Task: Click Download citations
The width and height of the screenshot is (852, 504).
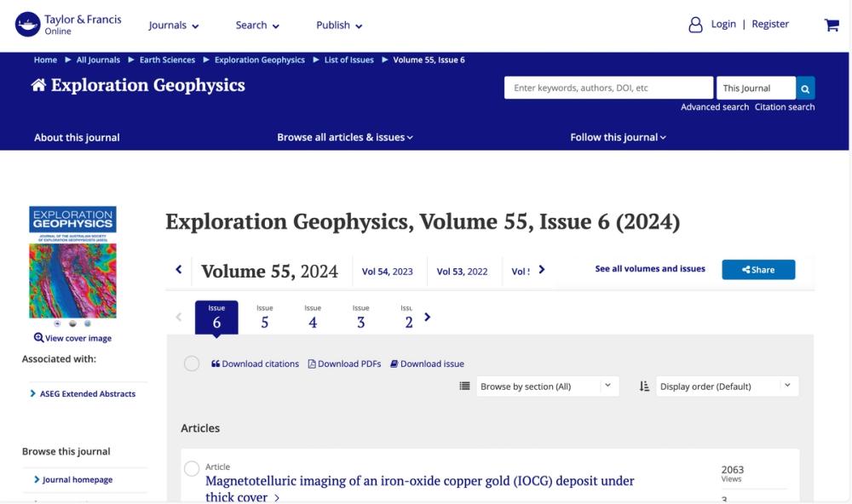Action: (x=255, y=364)
